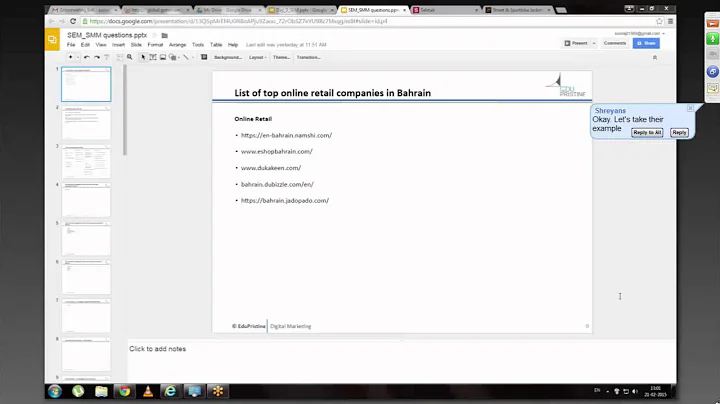
Task: Open the View menu
Action: (x=101, y=45)
